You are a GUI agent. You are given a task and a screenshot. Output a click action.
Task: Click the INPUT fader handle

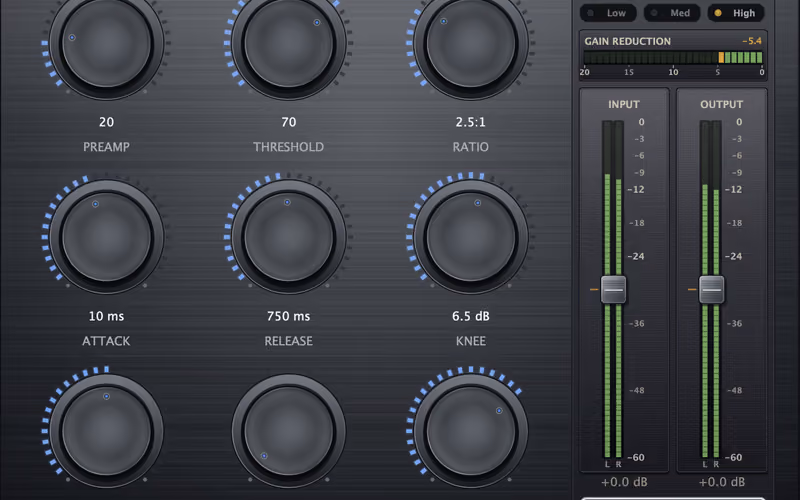[613, 289]
